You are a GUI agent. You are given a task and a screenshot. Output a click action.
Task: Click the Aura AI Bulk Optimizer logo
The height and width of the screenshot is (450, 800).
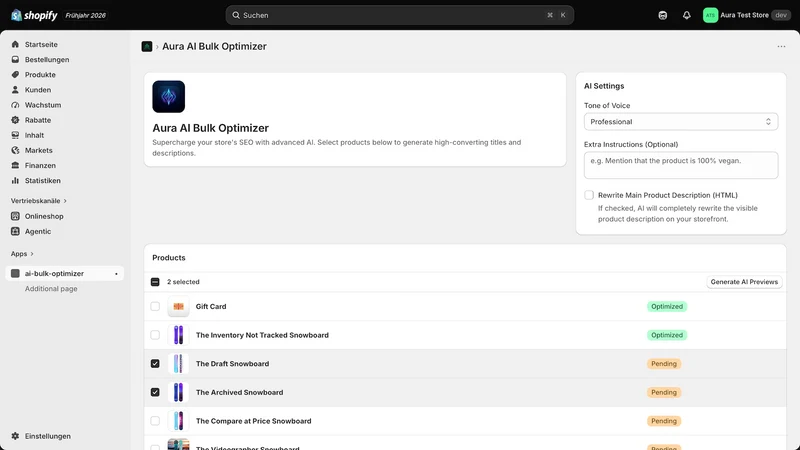pos(168,96)
